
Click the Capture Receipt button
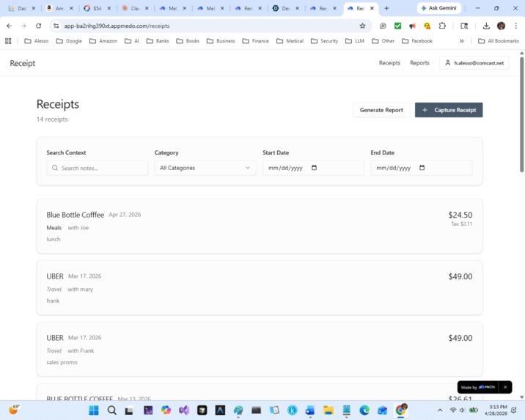[449, 110]
